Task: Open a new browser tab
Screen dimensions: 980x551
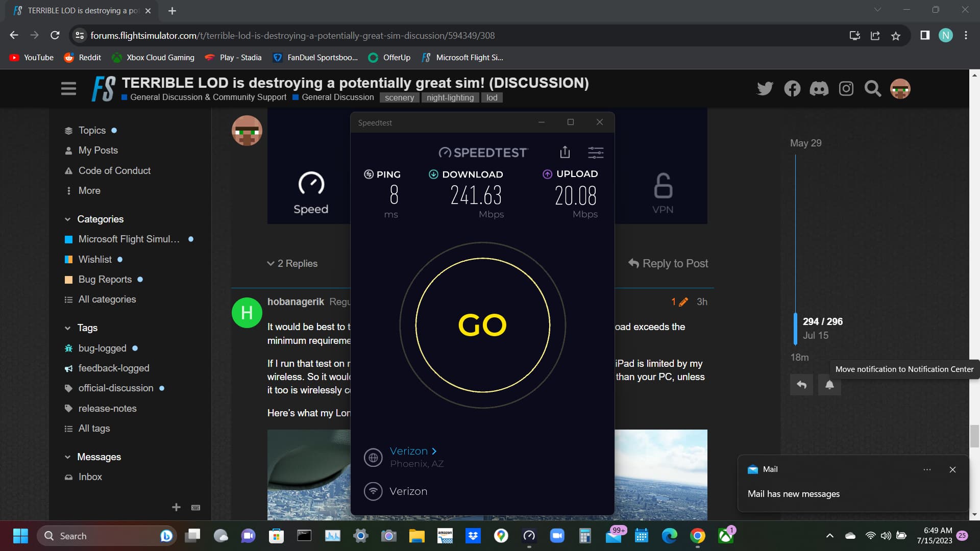Action: coord(172,11)
